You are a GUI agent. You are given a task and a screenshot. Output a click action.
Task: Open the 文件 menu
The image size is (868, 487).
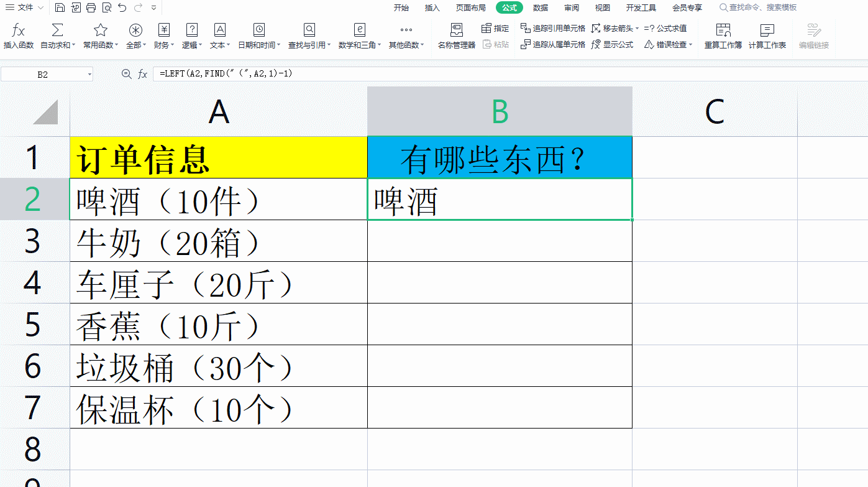coord(25,7)
